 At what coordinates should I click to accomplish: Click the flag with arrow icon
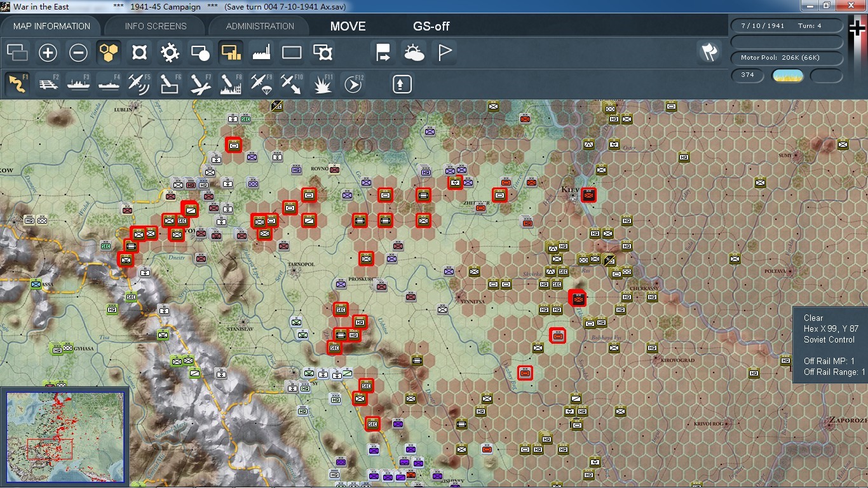coord(383,53)
